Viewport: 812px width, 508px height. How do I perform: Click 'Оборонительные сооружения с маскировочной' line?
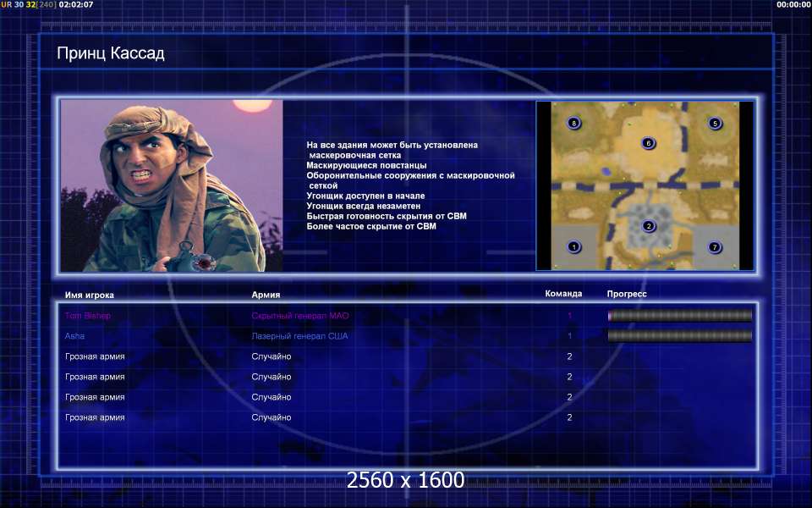[411, 176]
